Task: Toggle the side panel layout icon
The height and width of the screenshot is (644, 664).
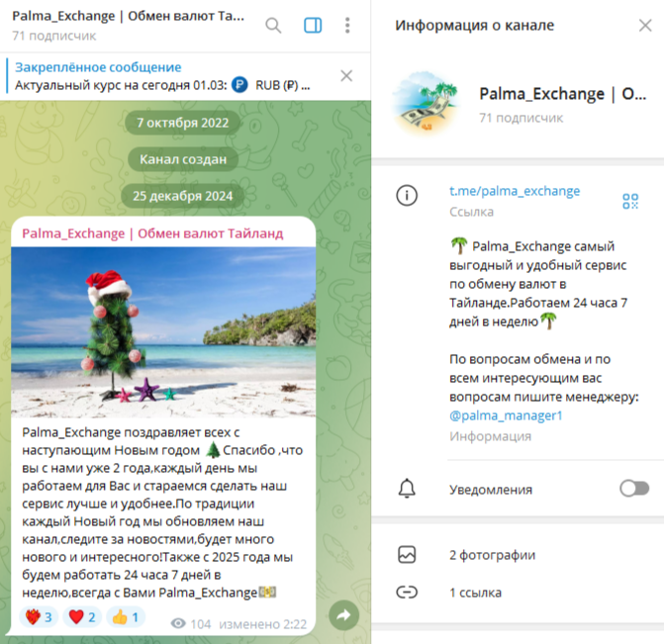Action: [313, 26]
